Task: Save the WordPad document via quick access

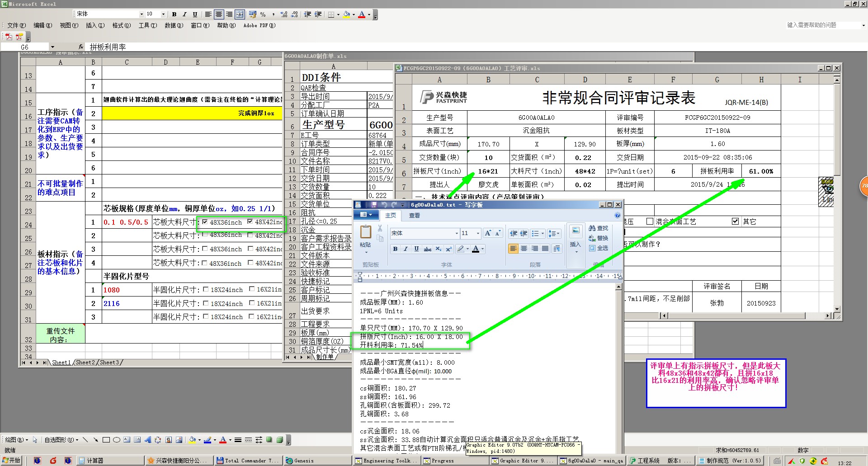Action: pyautogui.click(x=373, y=205)
